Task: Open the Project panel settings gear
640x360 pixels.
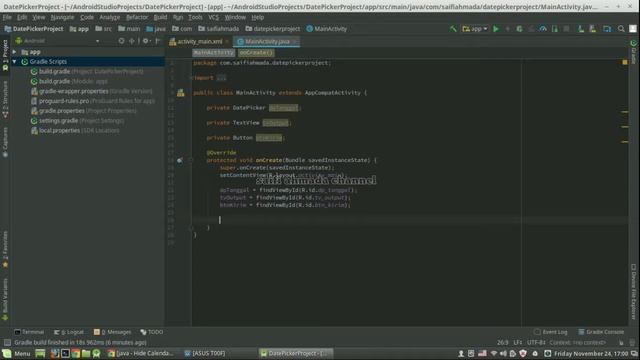Action: pos(146,41)
